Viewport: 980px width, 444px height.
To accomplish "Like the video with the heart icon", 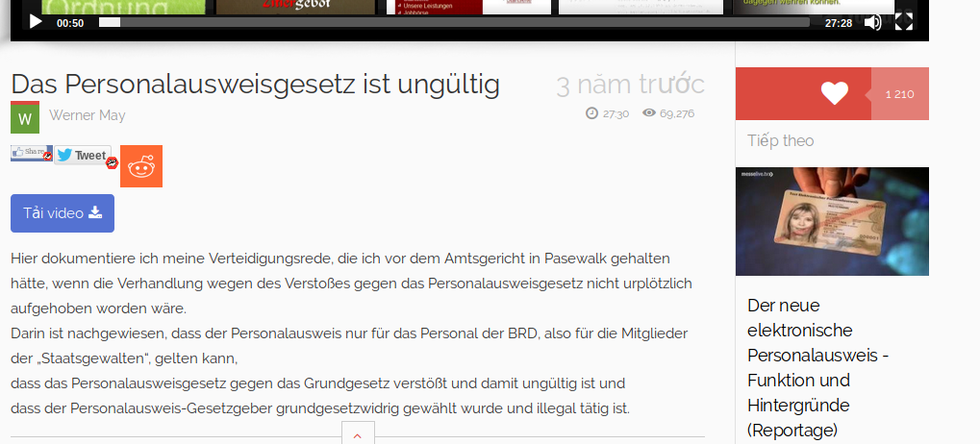I will coord(834,93).
